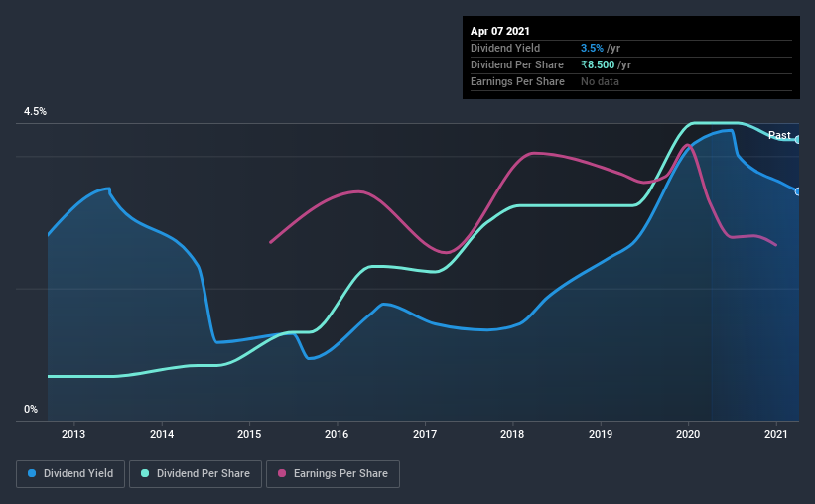Click the 2017 x-axis label
This screenshot has height=504, width=815.
point(425,434)
